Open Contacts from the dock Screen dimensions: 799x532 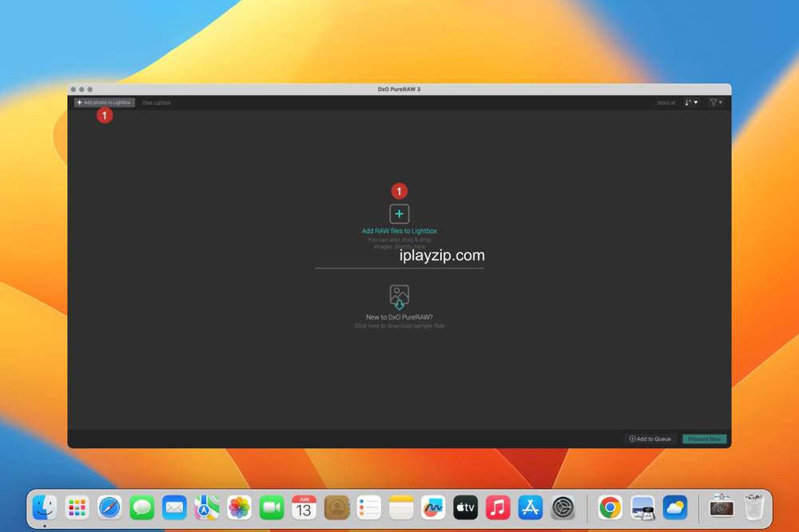[x=336, y=507]
